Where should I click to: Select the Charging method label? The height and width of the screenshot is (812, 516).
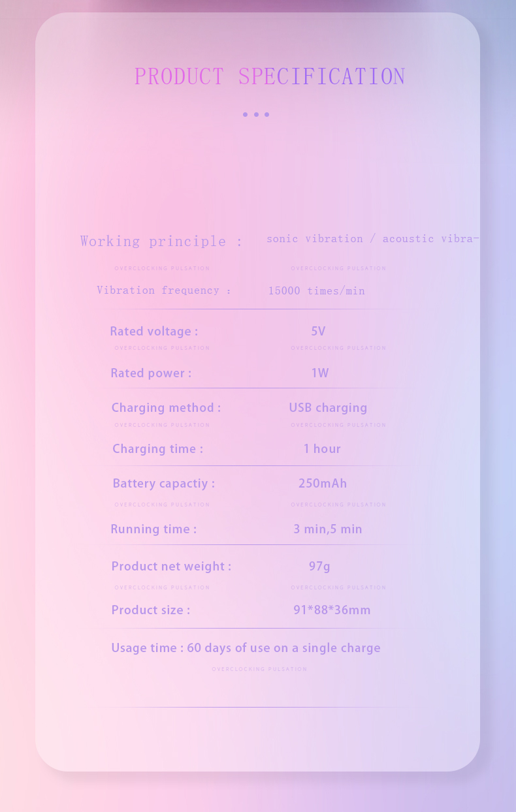(166, 408)
